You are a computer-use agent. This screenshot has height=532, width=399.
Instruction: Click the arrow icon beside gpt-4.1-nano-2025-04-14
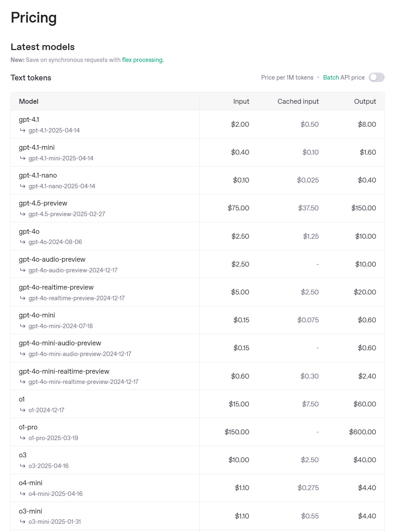point(23,186)
